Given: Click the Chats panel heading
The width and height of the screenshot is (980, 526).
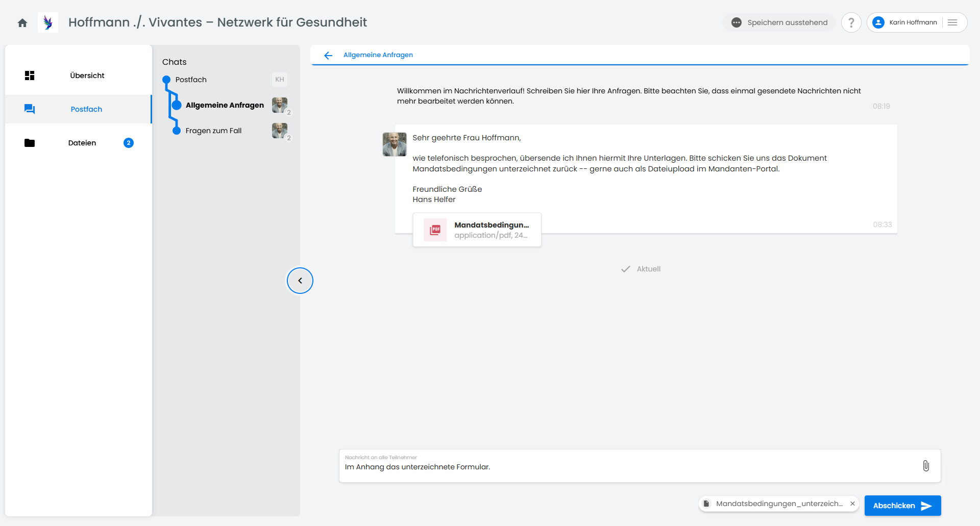Looking at the screenshot, I should tap(175, 62).
